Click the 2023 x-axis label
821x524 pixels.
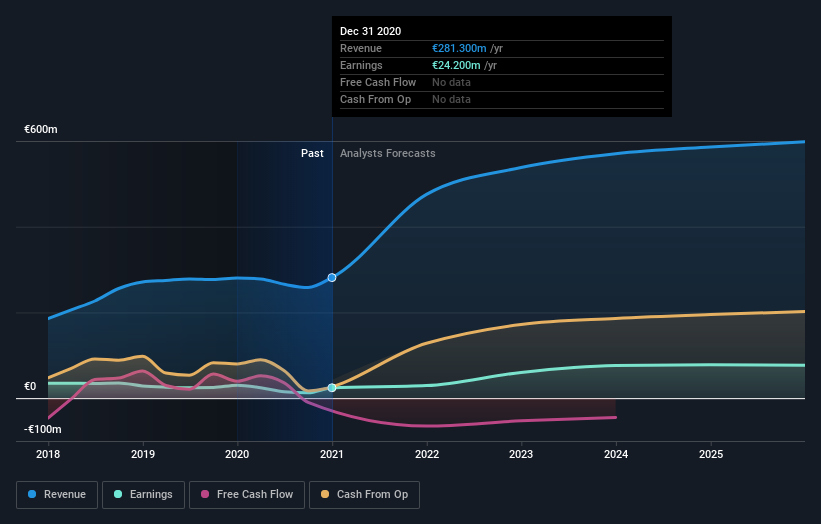[x=521, y=454]
